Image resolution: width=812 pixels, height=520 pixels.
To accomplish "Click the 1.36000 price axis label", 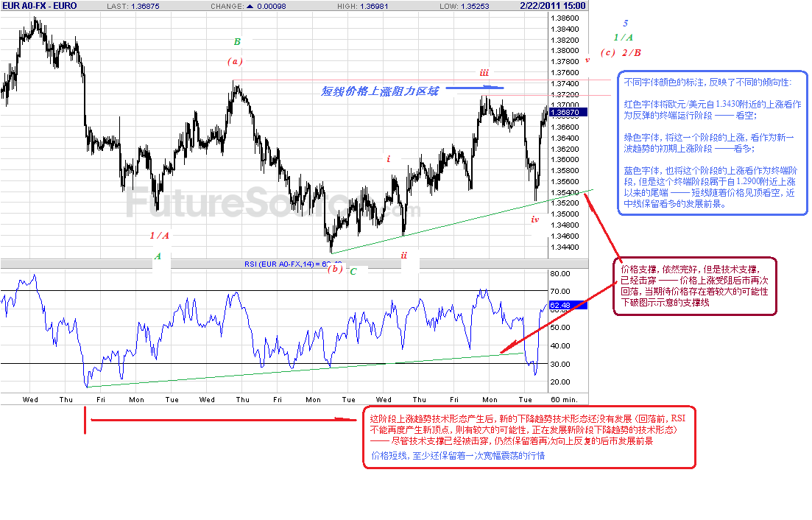I will tap(565, 160).
